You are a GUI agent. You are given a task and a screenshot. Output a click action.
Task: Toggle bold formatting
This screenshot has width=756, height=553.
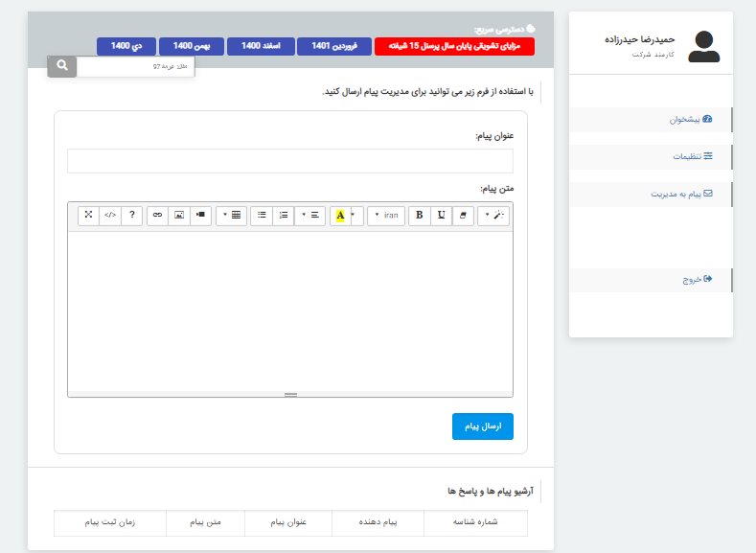pyautogui.click(x=420, y=215)
